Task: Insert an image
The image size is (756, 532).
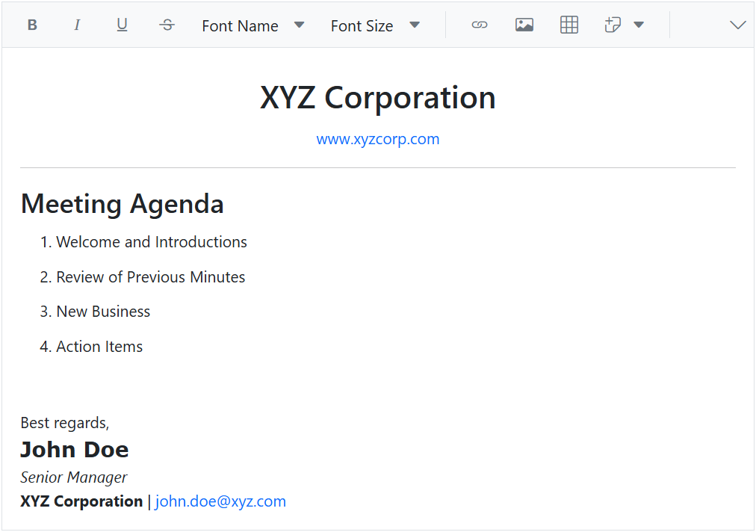Action: (x=524, y=25)
